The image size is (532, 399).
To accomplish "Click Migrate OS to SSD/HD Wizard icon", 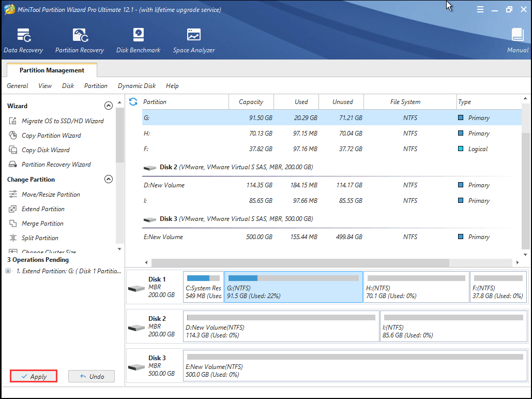I will [13, 121].
